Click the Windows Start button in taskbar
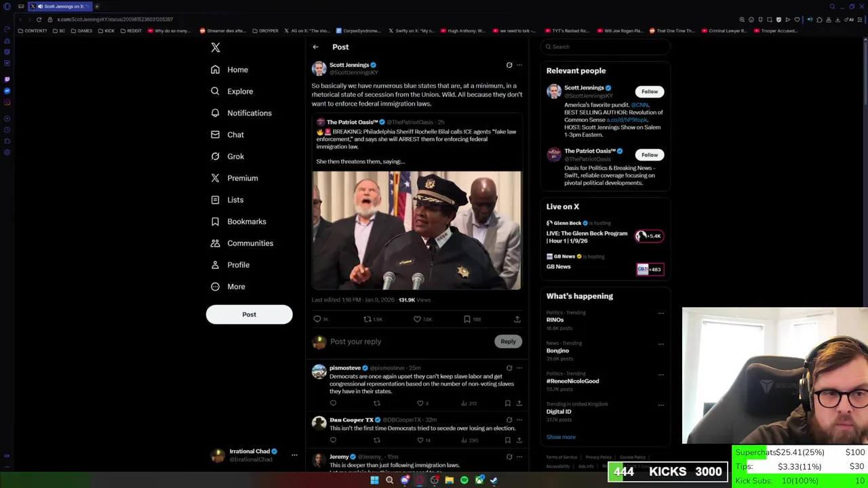Image resolution: width=868 pixels, height=488 pixels. coord(374,481)
